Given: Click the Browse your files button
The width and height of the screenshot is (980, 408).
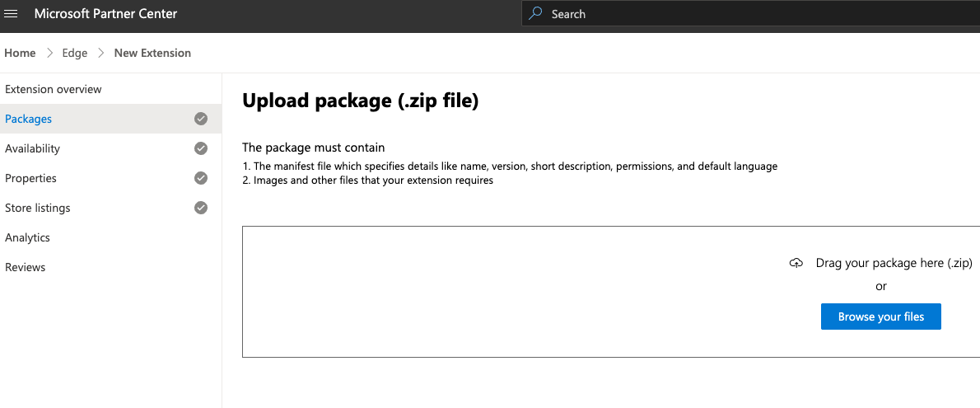Looking at the screenshot, I should [x=880, y=317].
